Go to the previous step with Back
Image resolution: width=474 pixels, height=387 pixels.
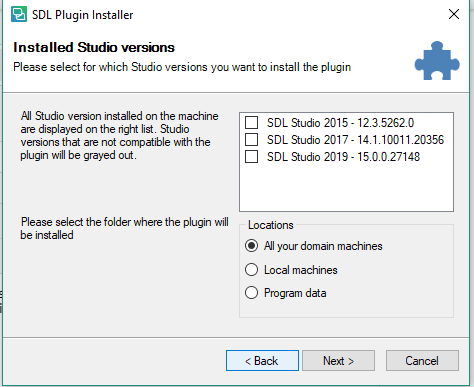point(262,360)
